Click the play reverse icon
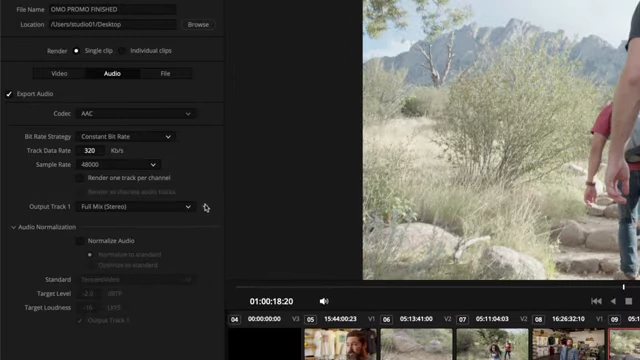This screenshot has width=640, height=360. pyautogui.click(x=613, y=301)
